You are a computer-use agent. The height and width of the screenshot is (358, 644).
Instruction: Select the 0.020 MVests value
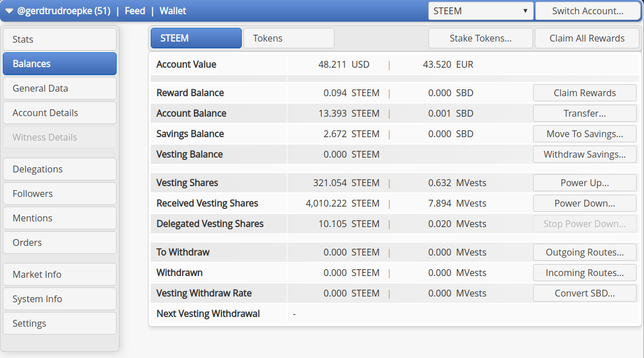click(x=457, y=224)
